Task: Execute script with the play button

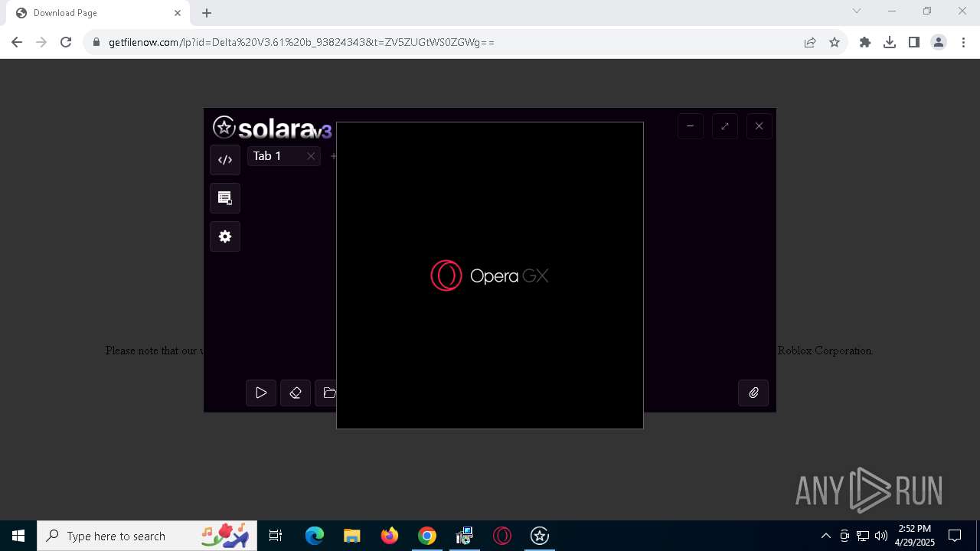Action: click(x=261, y=393)
